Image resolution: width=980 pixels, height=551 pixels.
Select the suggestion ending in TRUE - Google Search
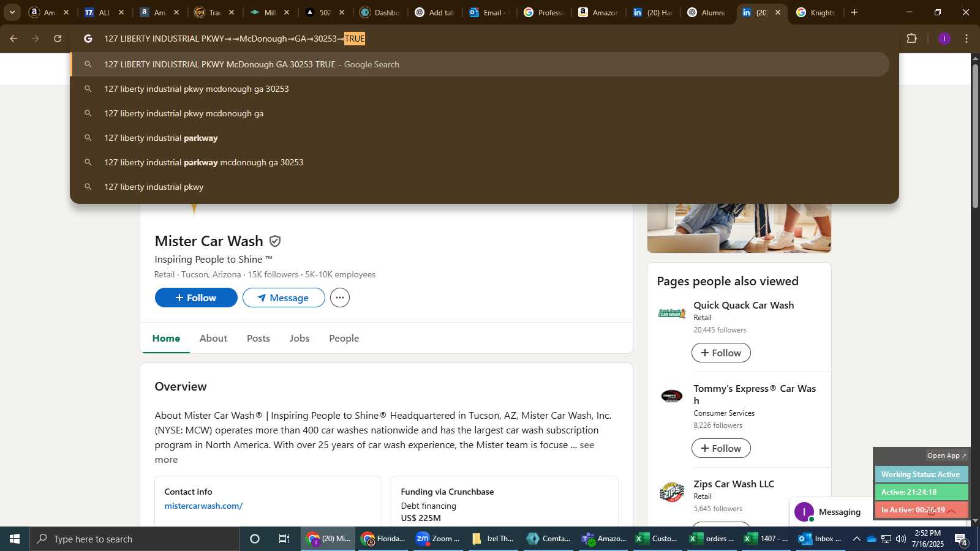[480, 64]
